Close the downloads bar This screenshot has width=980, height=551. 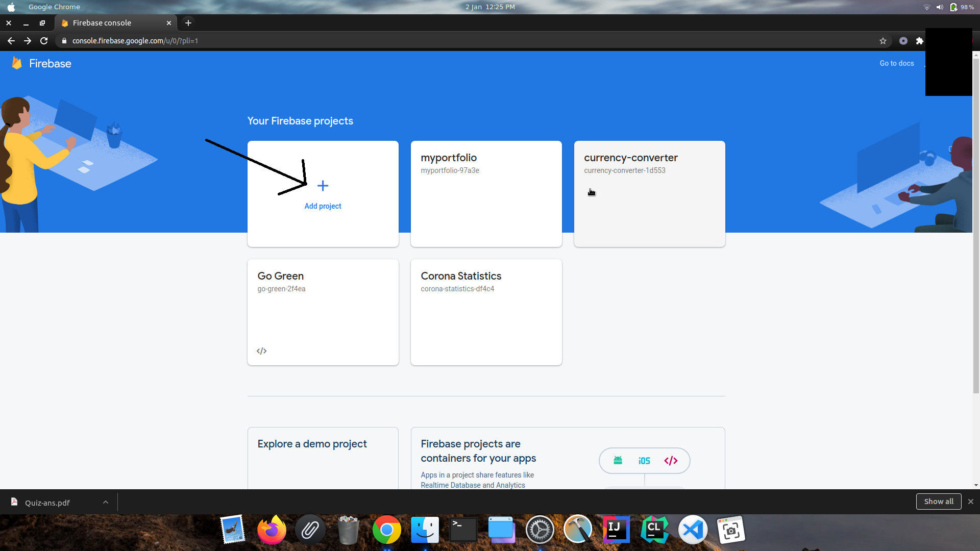point(971,502)
